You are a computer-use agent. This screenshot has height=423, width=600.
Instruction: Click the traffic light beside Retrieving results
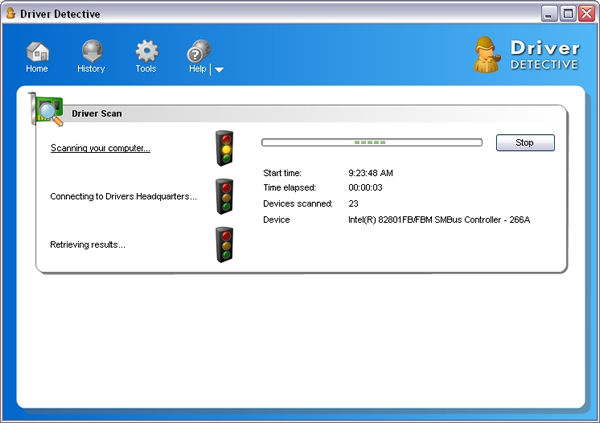pos(224,245)
